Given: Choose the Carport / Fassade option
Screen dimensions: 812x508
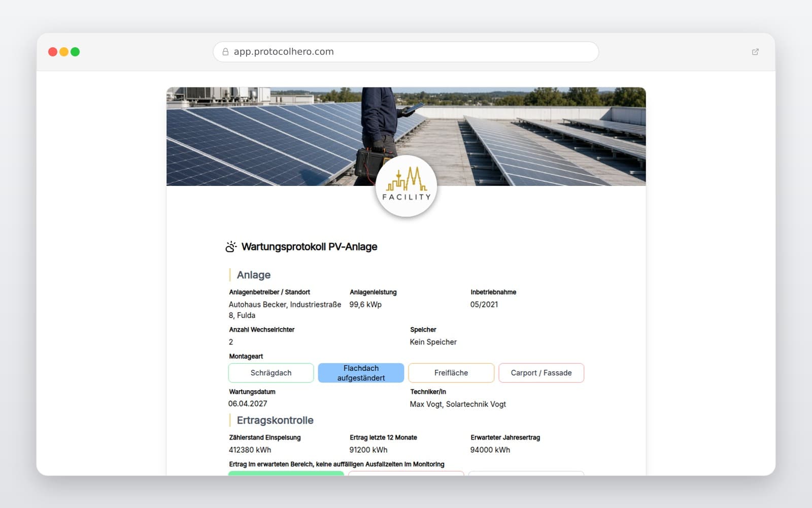Looking at the screenshot, I should pyautogui.click(x=541, y=373).
